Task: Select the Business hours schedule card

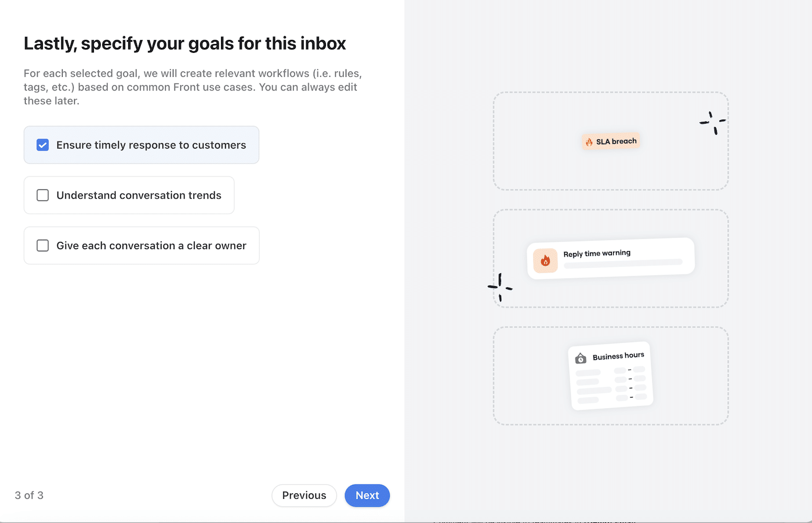Action: (611, 376)
